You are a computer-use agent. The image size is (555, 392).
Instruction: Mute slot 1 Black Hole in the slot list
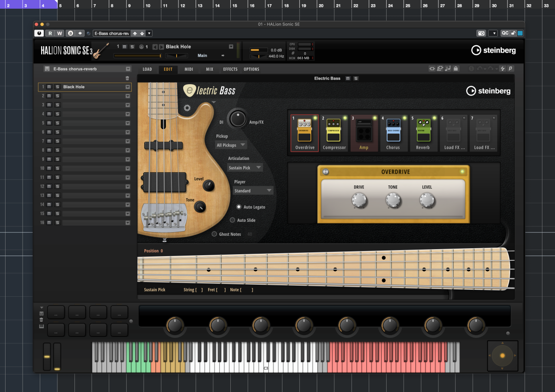click(49, 87)
